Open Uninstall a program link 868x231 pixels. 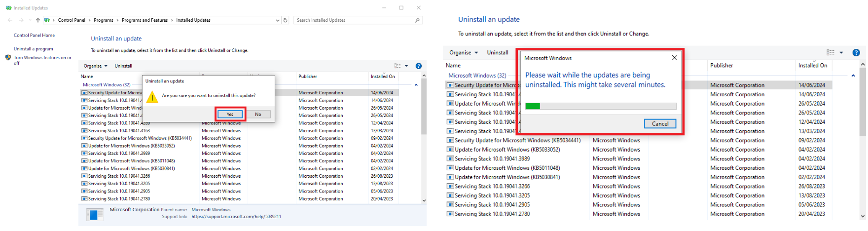tap(33, 49)
